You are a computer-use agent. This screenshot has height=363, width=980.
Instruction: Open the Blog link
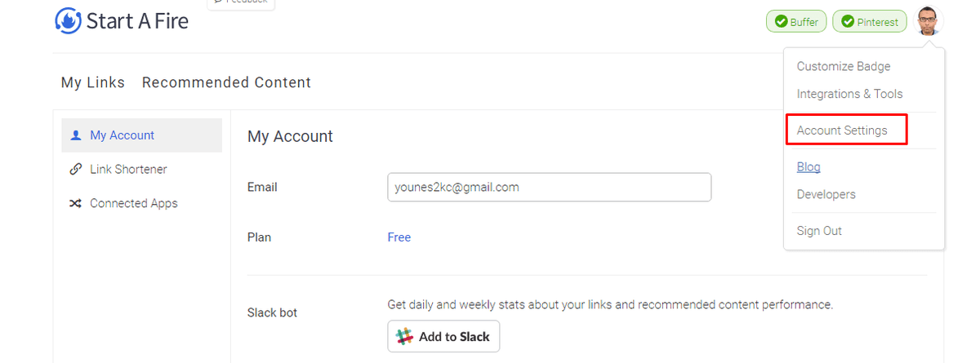pyautogui.click(x=808, y=167)
